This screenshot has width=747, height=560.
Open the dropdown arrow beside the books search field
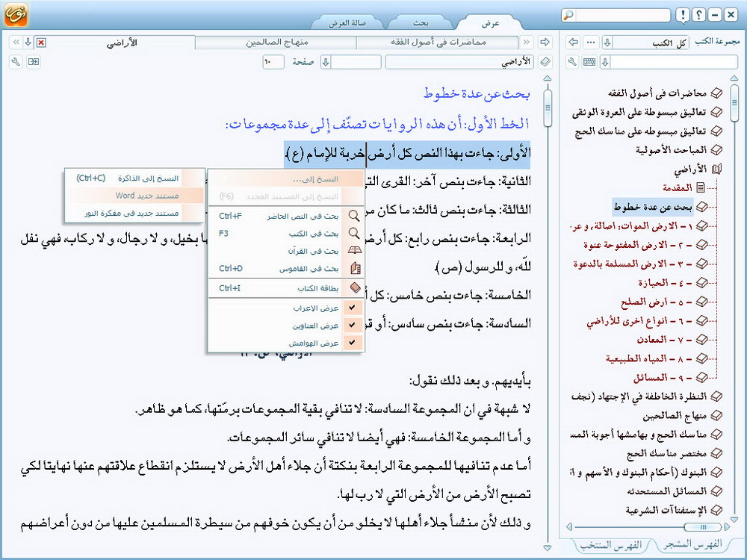[x=605, y=62]
